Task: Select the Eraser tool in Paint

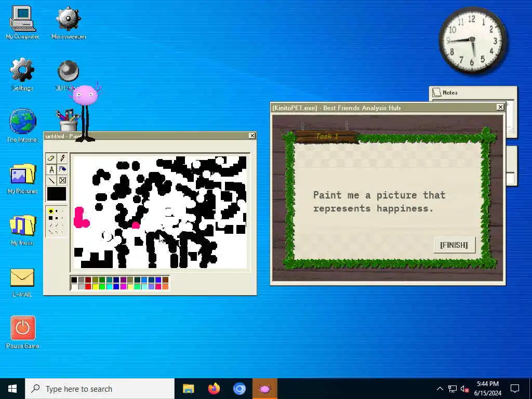Action: coord(51,158)
